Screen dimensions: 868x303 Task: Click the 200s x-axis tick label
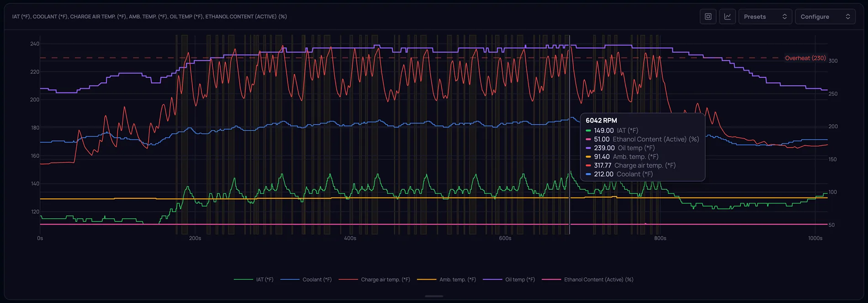tap(195, 239)
